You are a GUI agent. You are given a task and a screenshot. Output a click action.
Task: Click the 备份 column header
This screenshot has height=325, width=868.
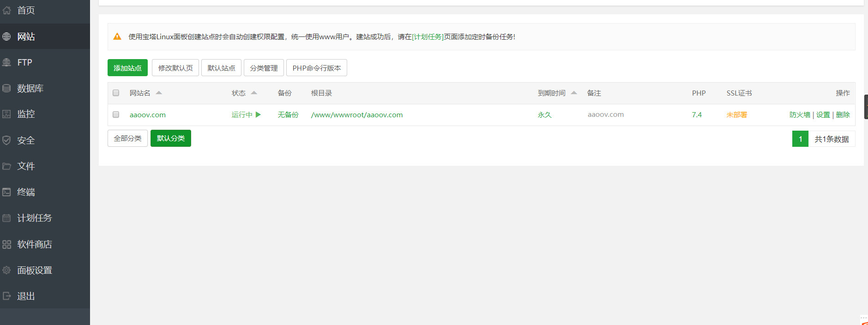coord(285,93)
